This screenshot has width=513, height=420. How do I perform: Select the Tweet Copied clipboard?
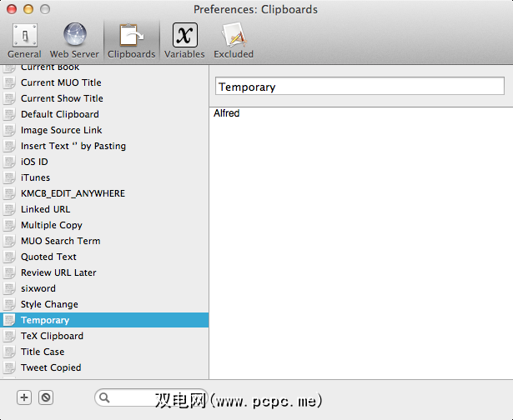tap(104, 367)
